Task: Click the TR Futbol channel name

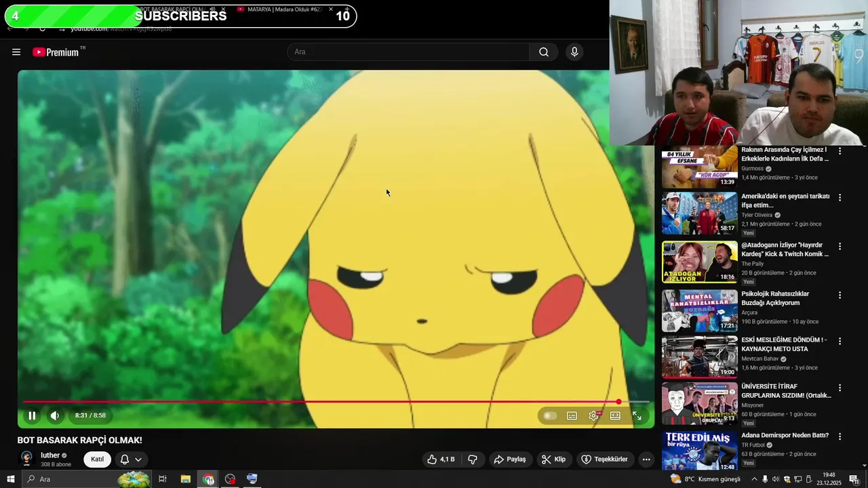Action: point(753,445)
